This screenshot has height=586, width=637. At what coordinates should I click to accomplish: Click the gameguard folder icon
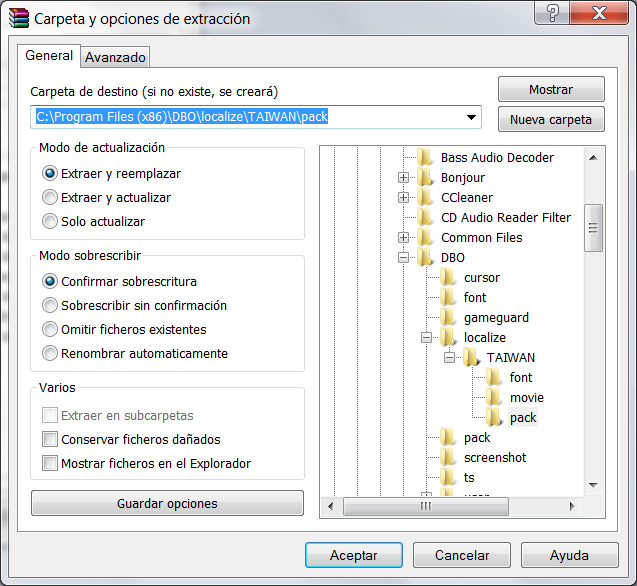449,318
